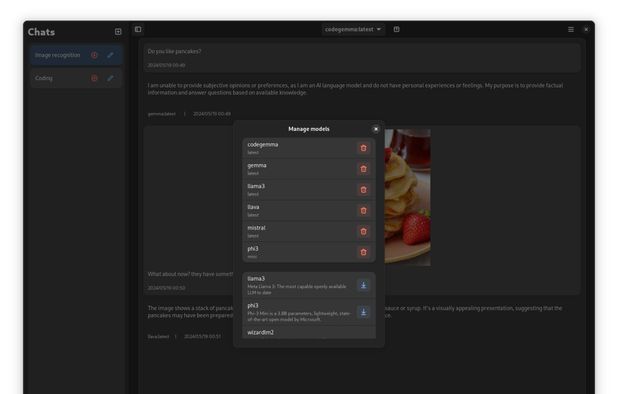Delete the installed llama3 model
Screen dimensions: 618x394
tap(363, 190)
